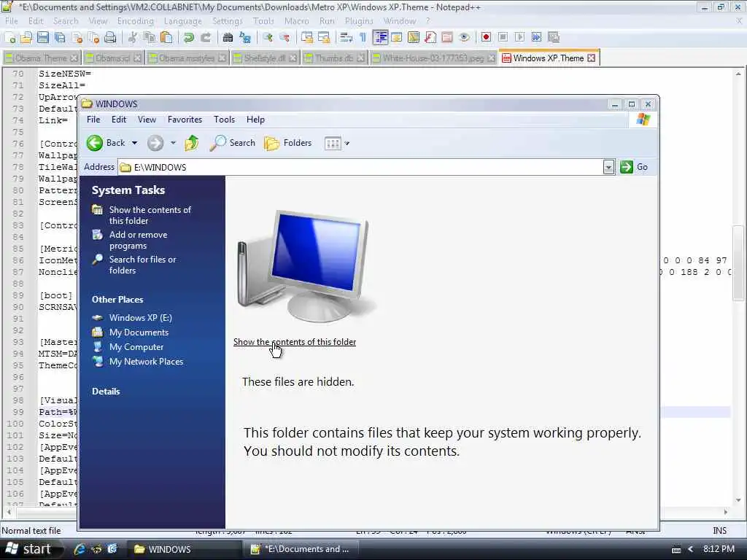Click the Function List icon in Notepad++
The image size is (747, 560).
[x=430, y=37]
